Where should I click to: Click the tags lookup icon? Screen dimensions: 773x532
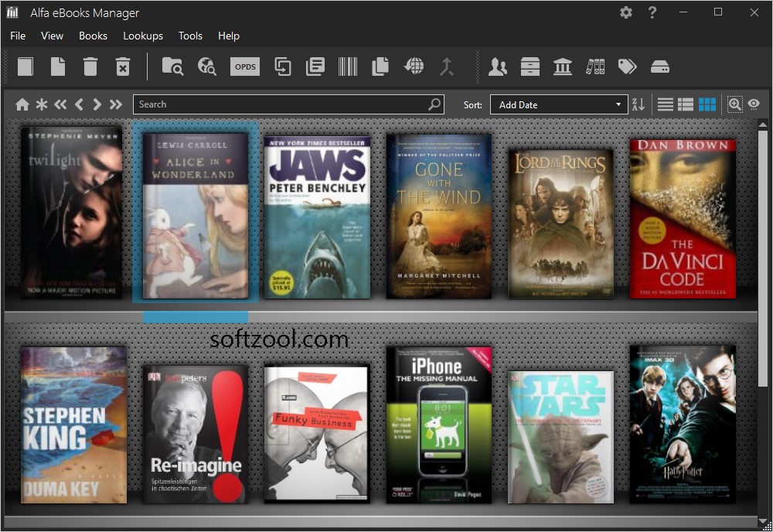(627, 66)
